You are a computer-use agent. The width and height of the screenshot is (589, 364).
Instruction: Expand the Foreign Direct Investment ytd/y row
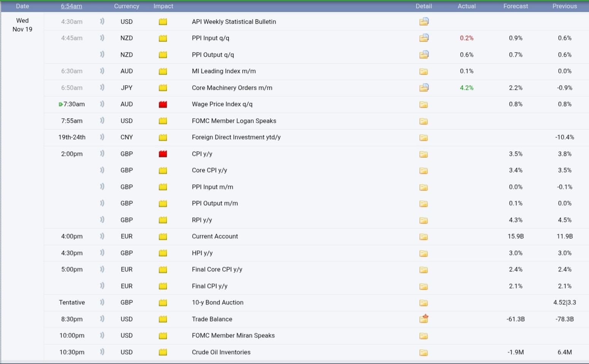[236, 137]
